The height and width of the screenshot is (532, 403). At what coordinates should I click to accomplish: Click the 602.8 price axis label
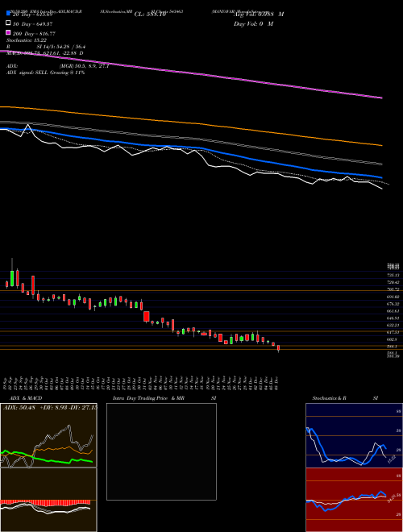[393, 339]
